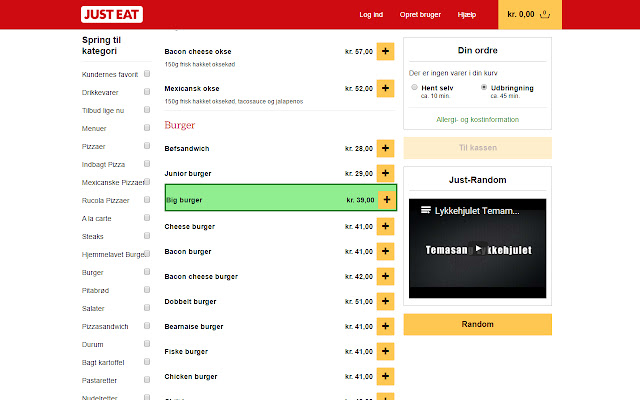
Task: Tick the Tilbud lige nu checkbox
Action: point(147,110)
